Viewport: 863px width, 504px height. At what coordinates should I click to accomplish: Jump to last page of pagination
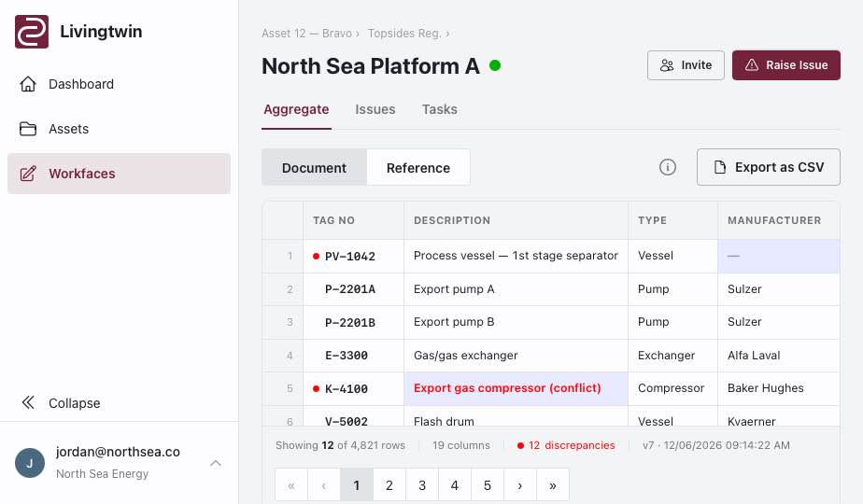[553, 484]
